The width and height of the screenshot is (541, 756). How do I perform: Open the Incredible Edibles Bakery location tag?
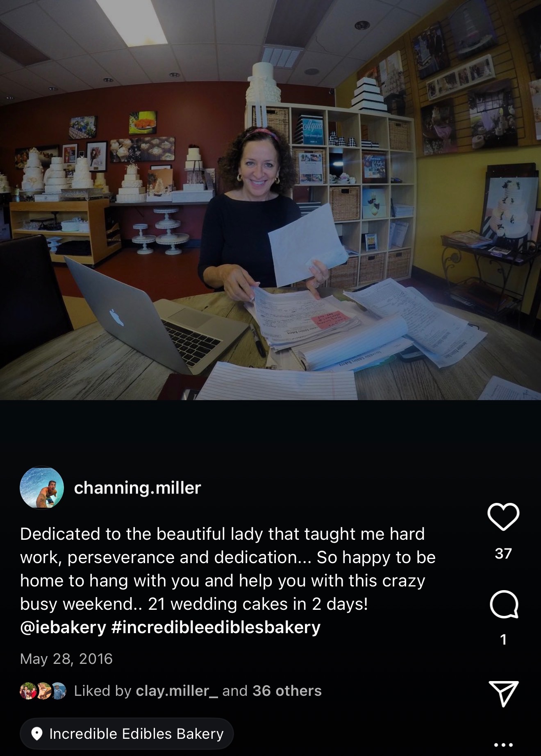click(127, 734)
